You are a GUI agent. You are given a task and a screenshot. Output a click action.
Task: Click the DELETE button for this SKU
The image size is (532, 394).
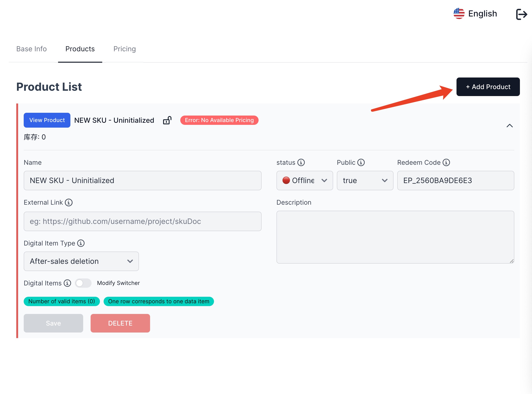120,323
